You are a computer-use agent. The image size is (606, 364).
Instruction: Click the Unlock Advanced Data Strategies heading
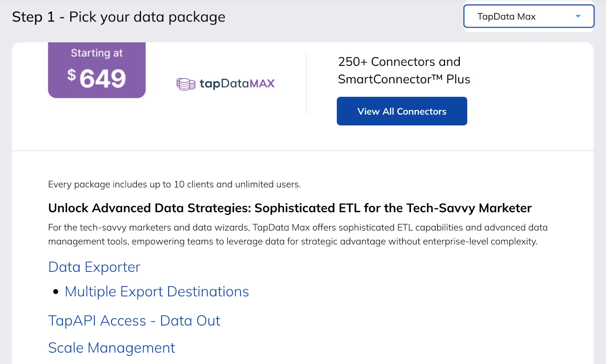290,208
